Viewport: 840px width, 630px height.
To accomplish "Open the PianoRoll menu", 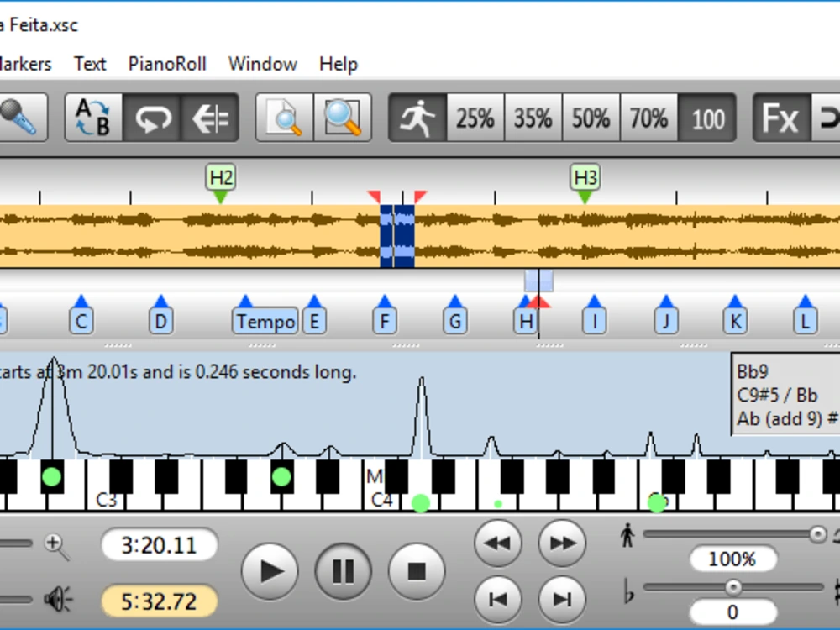I will [167, 64].
